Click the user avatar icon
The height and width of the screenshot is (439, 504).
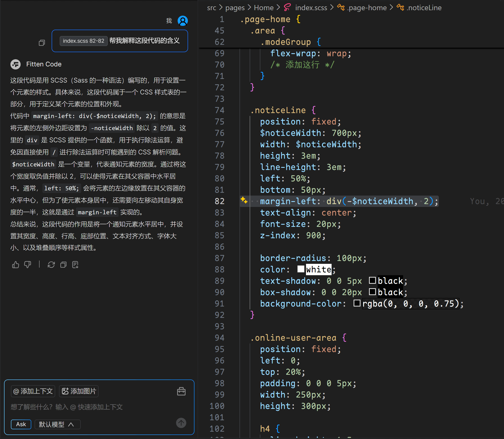pos(183,21)
